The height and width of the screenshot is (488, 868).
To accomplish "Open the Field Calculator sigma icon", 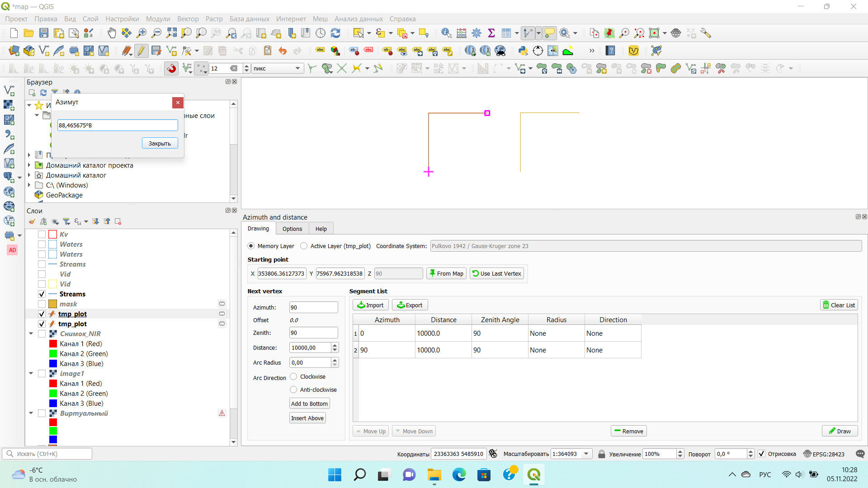I will tap(491, 33).
